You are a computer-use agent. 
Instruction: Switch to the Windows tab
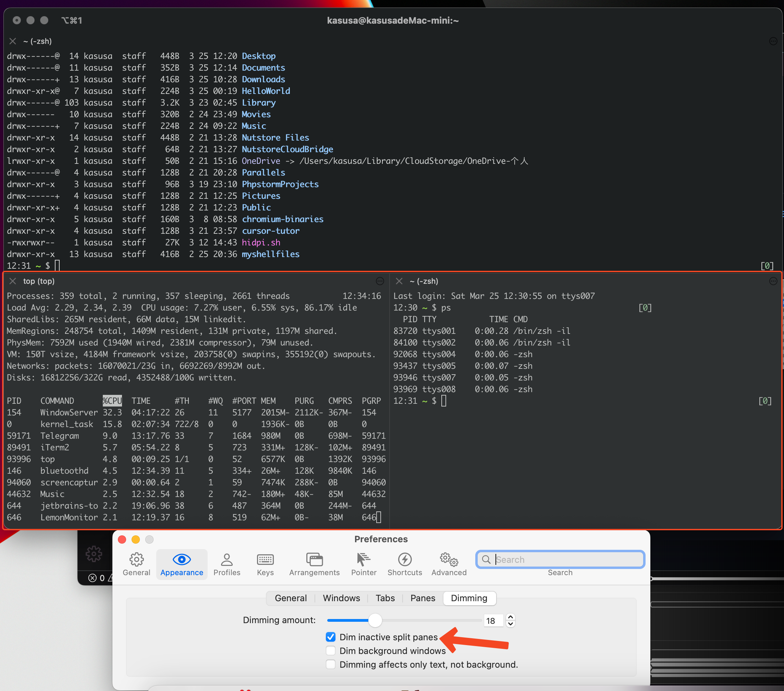(x=341, y=598)
